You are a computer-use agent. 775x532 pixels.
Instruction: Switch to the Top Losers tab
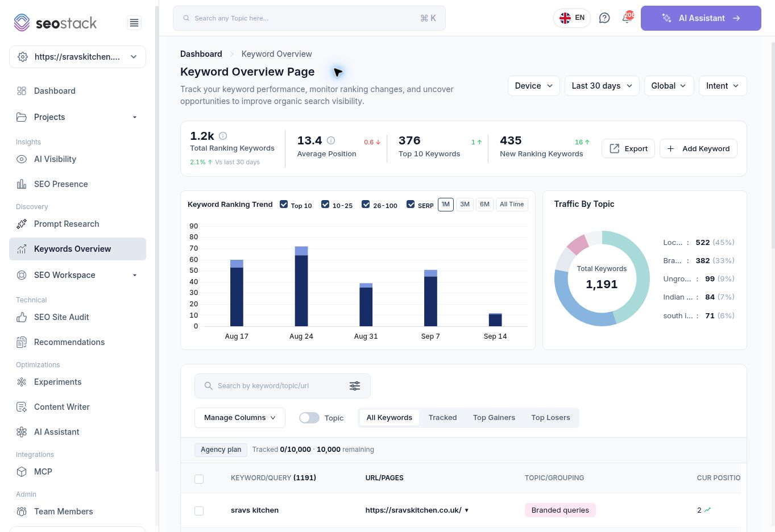tap(550, 418)
